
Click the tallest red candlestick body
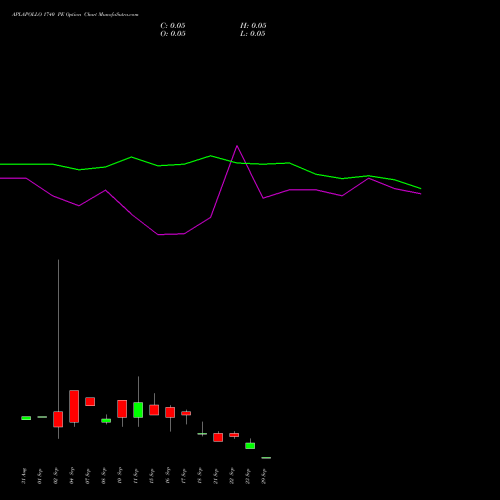click(74, 406)
